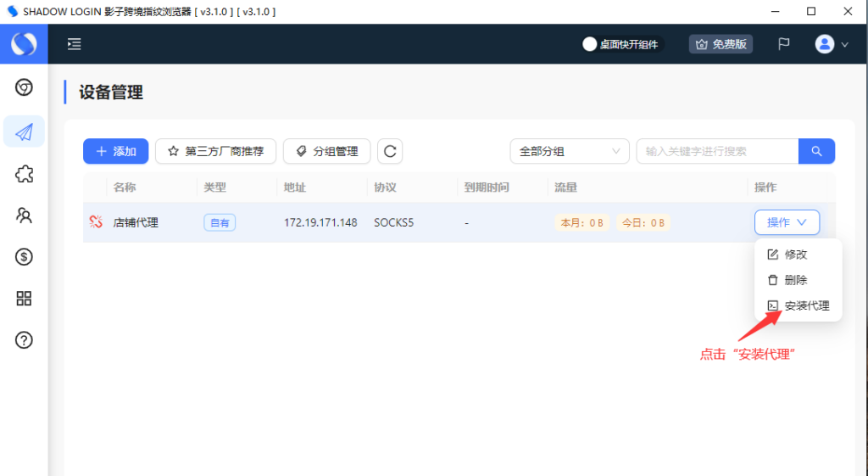The height and width of the screenshot is (476, 868).
Task: Open the apps grid sidebar icon
Action: (x=24, y=299)
